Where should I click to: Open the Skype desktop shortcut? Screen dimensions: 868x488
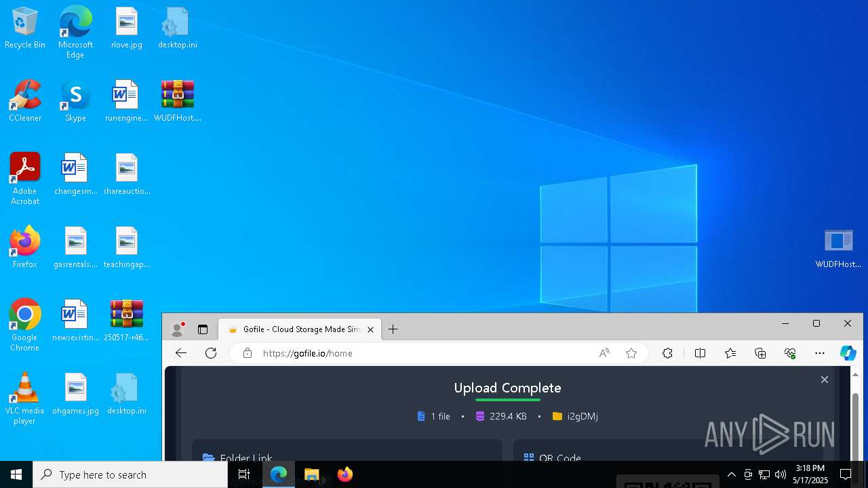[x=75, y=102]
